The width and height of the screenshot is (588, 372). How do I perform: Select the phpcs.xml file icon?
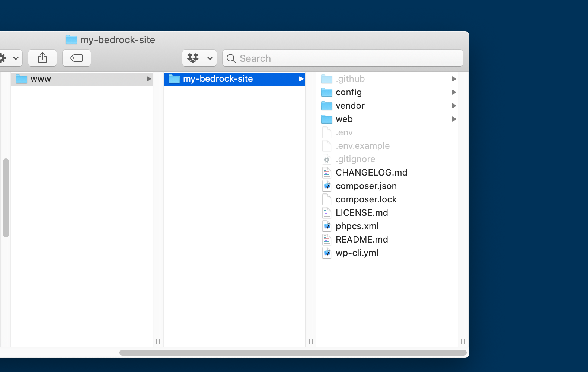(x=327, y=226)
